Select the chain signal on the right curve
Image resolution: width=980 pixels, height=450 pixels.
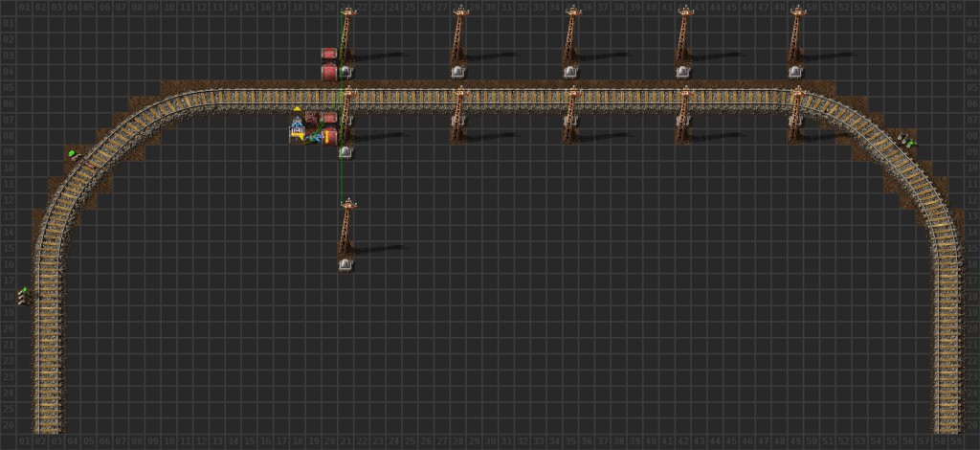coord(905,140)
